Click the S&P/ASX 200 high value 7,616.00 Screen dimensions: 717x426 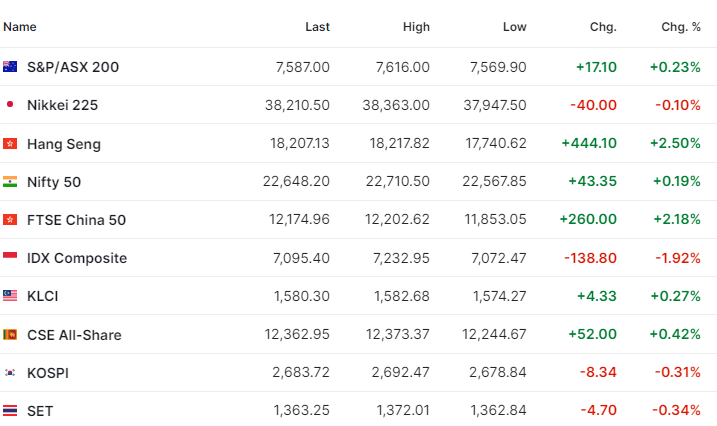click(x=403, y=67)
